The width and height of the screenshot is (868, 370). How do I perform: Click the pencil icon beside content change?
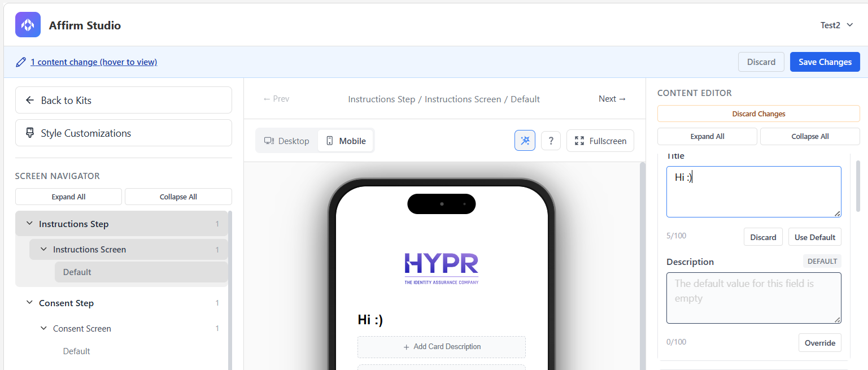(21, 62)
